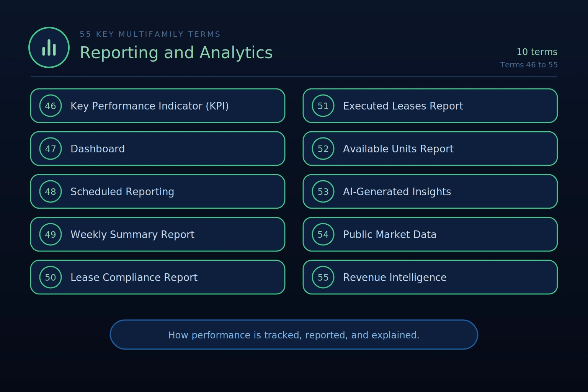Open the Weekly Summary Report card
This screenshot has height=392, width=588.
pyautogui.click(x=158, y=234)
